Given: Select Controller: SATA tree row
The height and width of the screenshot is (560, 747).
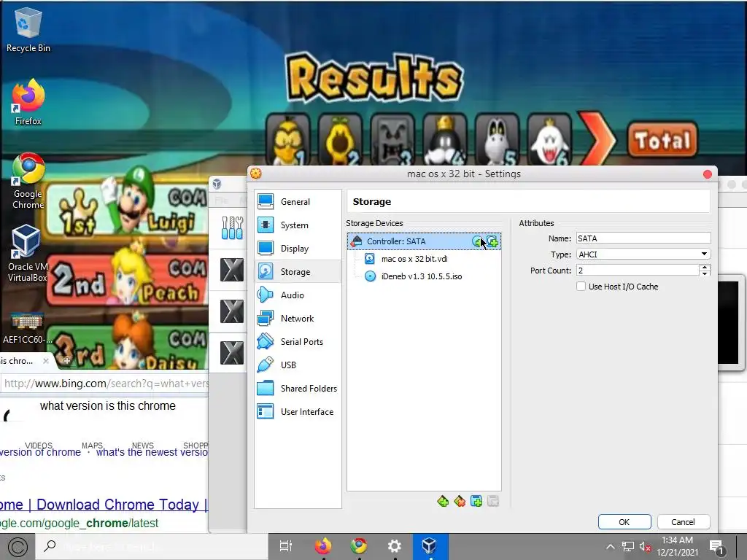Looking at the screenshot, I should pos(424,241).
